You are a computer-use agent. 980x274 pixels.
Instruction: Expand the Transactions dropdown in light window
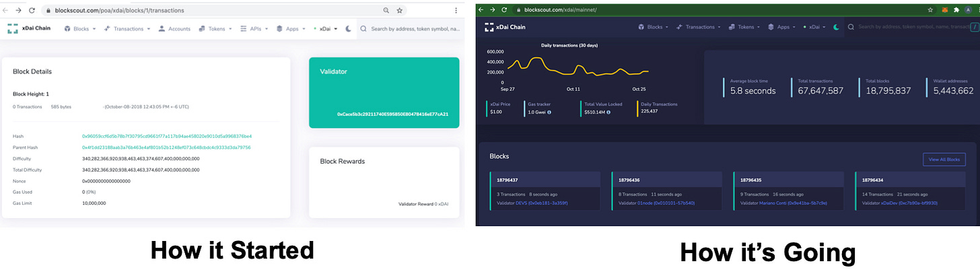coord(126,29)
